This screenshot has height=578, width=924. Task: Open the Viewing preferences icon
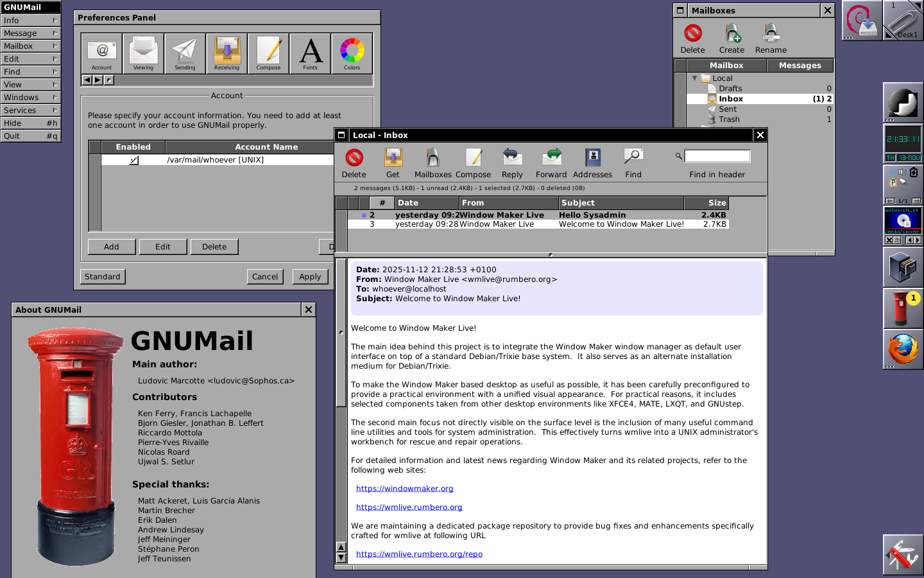[x=143, y=53]
